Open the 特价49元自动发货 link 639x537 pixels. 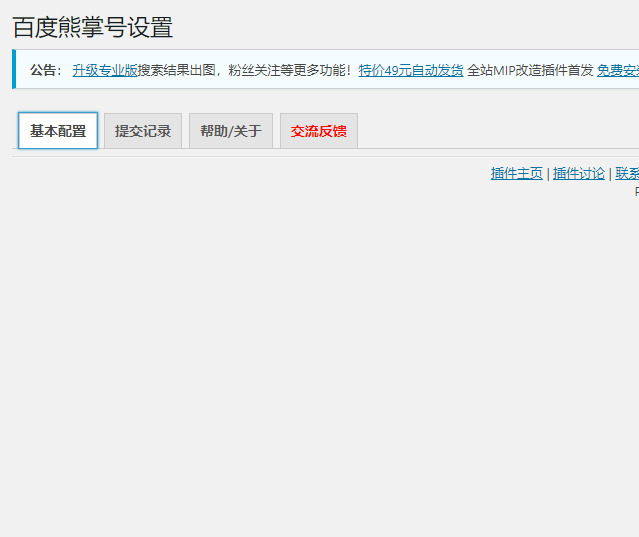pyautogui.click(x=411, y=70)
